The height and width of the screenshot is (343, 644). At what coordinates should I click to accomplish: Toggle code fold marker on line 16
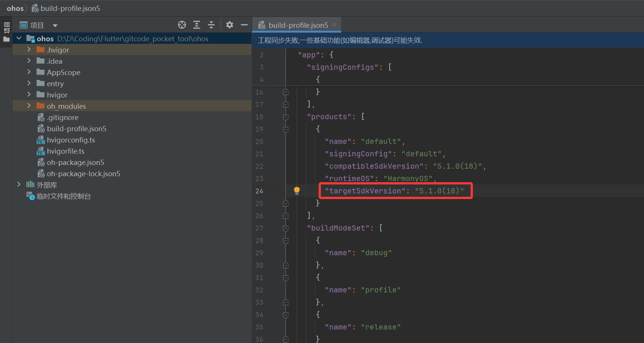point(286,92)
